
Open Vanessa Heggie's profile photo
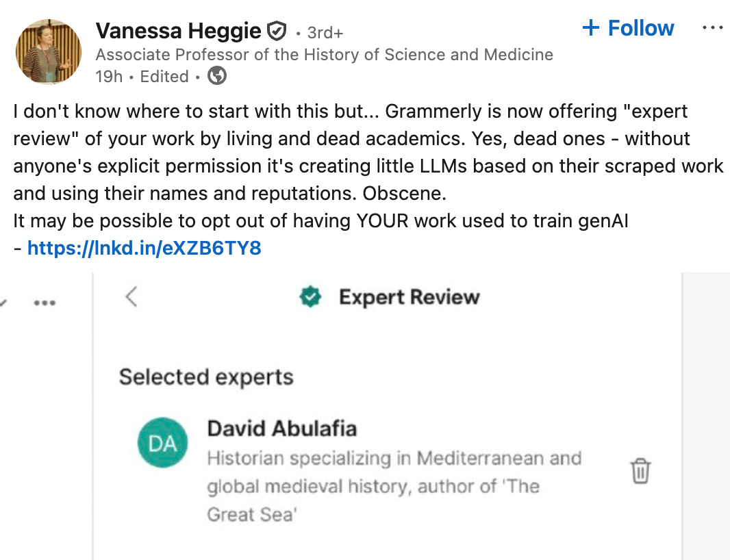[x=49, y=52]
